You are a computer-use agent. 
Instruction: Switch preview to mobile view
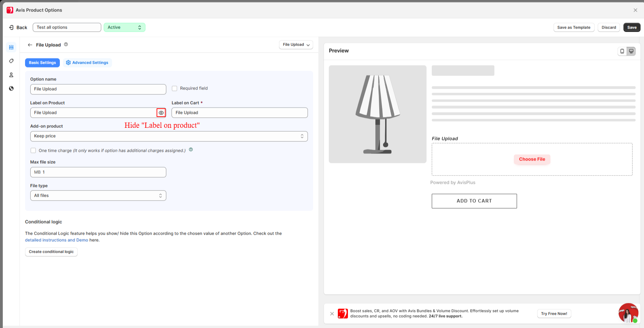[622, 51]
